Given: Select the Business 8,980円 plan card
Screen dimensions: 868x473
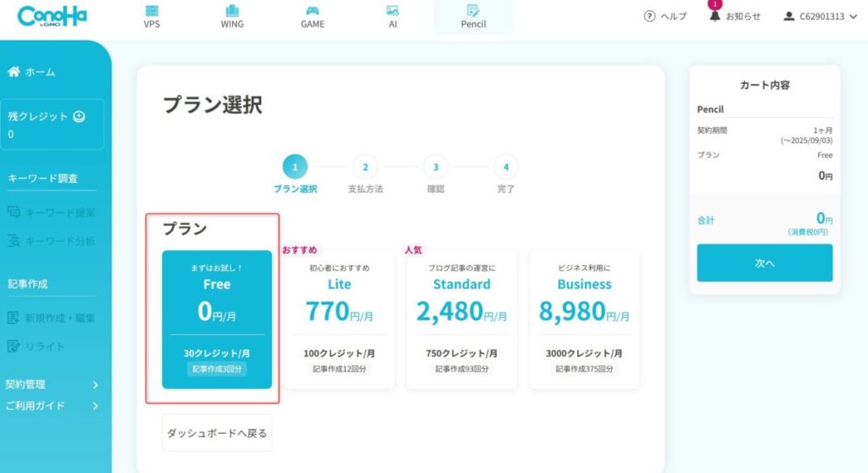Looking at the screenshot, I should click(584, 319).
